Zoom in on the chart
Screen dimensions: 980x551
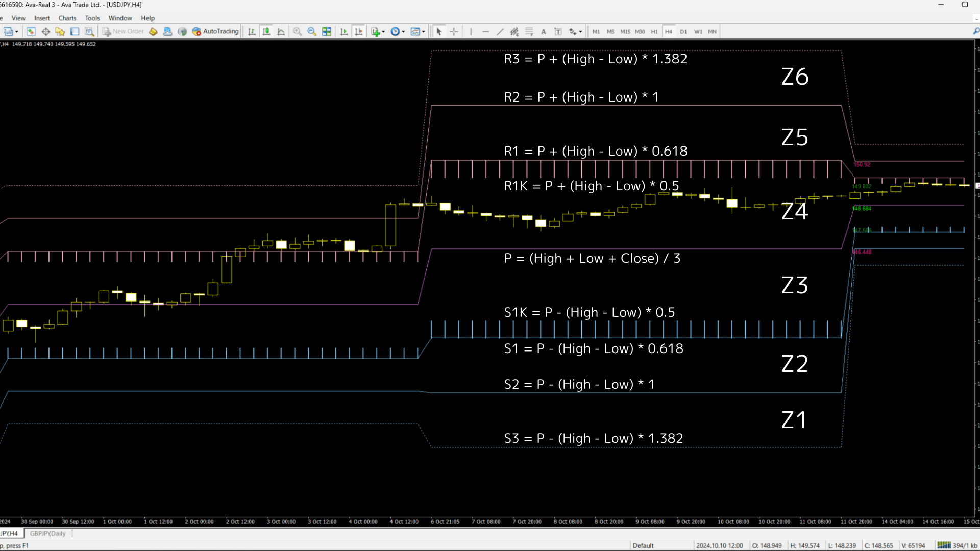297,31
